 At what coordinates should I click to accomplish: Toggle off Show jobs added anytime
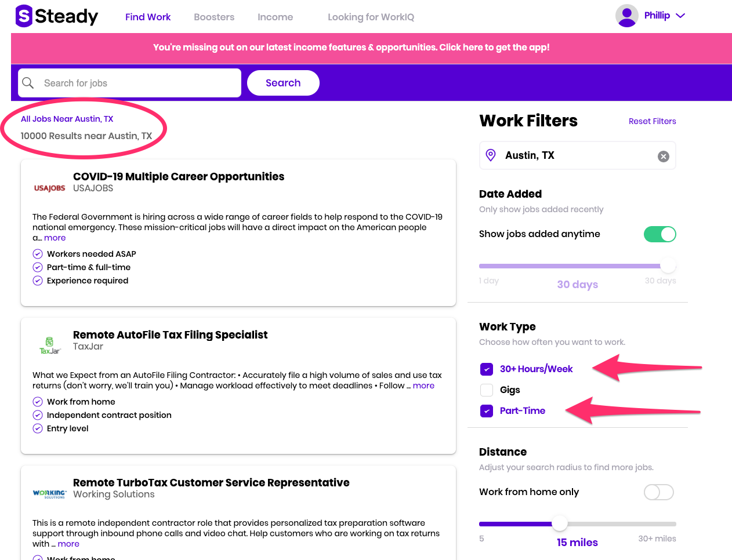[660, 234]
